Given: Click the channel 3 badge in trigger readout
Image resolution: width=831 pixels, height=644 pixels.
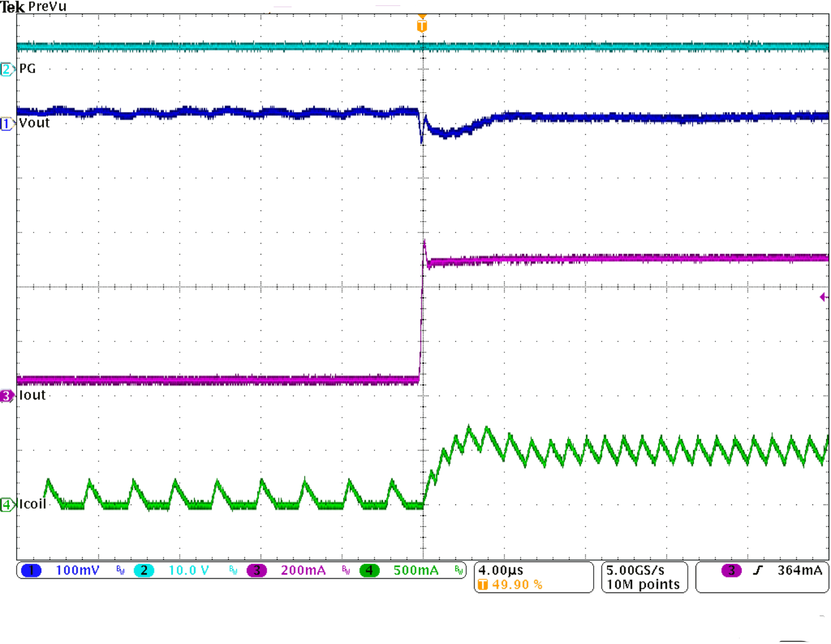Looking at the screenshot, I should pos(730,572).
